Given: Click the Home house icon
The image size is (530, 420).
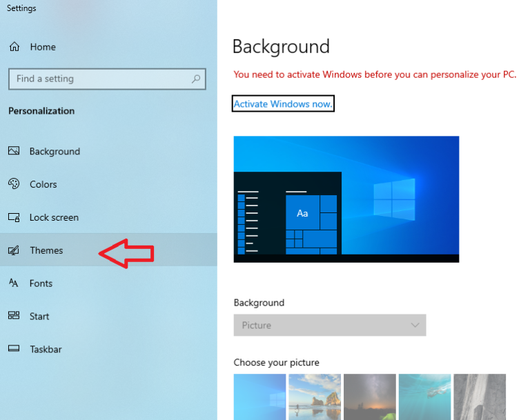Looking at the screenshot, I should point(14,47).
